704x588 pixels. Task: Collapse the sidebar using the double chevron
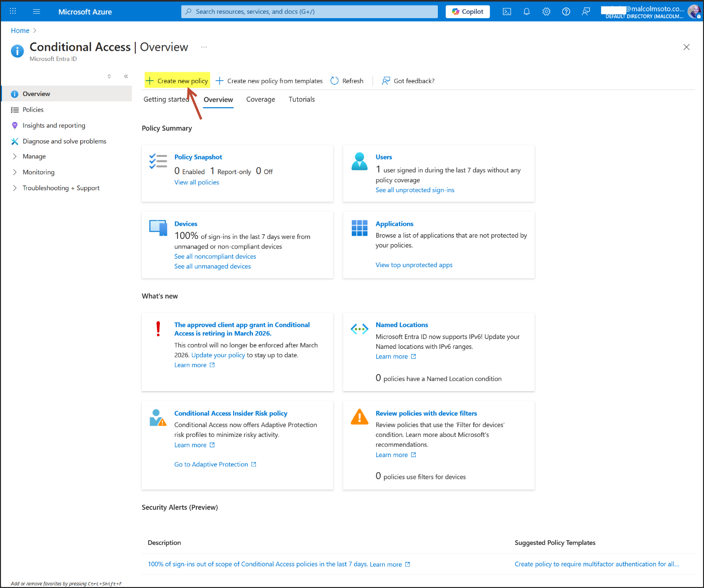pos(126,76)
